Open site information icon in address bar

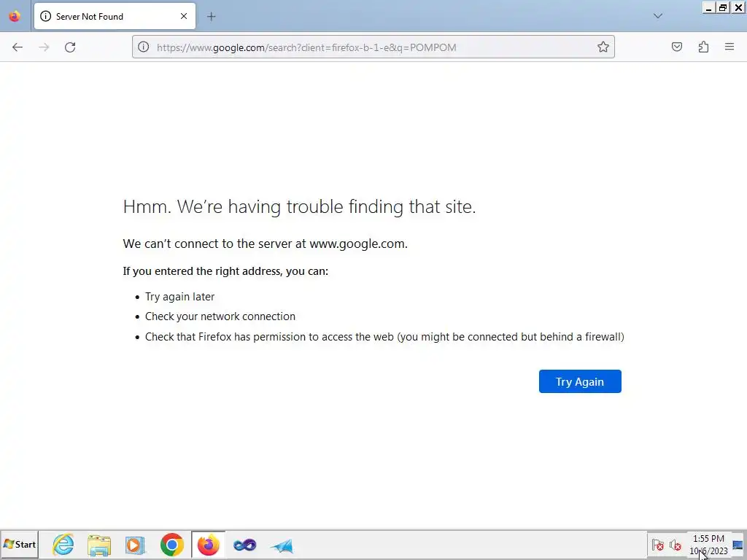point(144,47)
